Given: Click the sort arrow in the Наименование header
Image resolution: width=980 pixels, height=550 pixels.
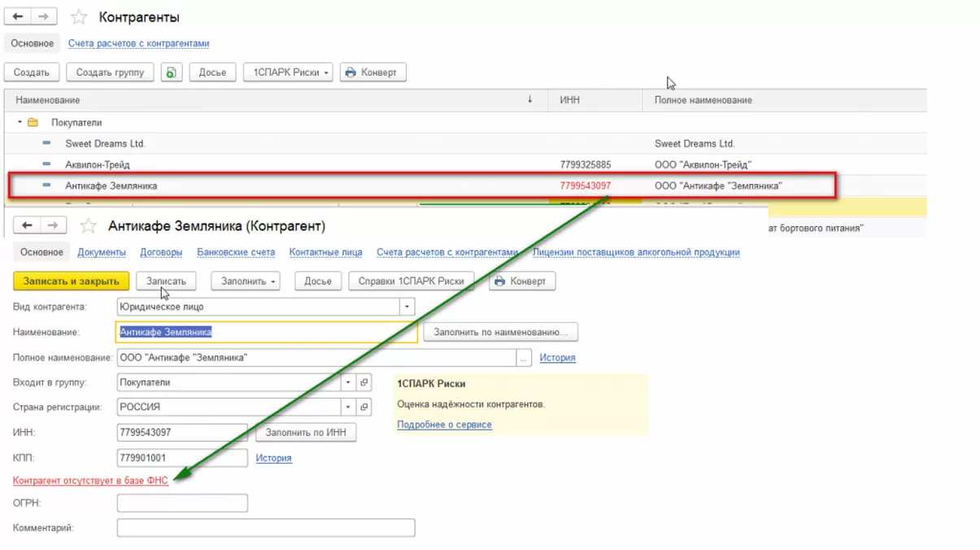Looking at the screenshot, I should (530, 100).
